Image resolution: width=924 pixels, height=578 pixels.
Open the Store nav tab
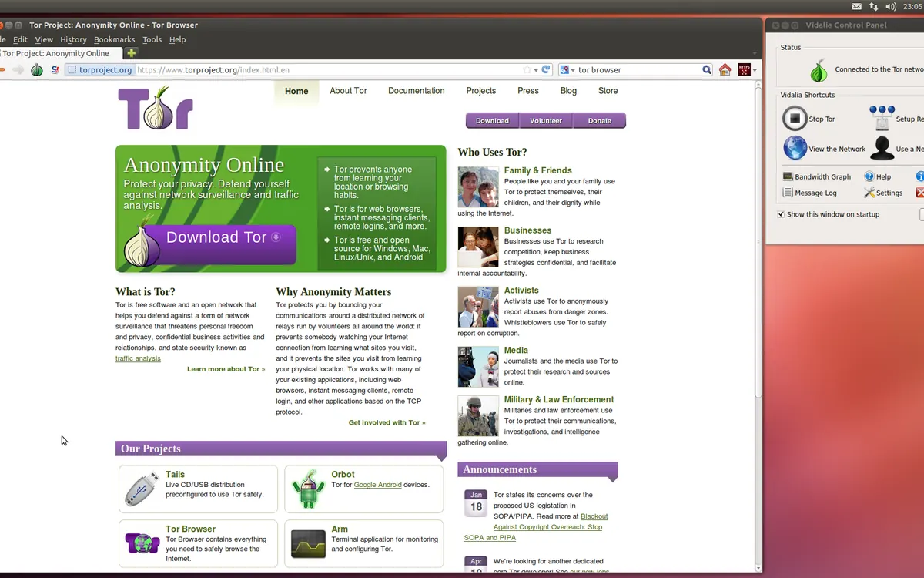coord(608,91)
